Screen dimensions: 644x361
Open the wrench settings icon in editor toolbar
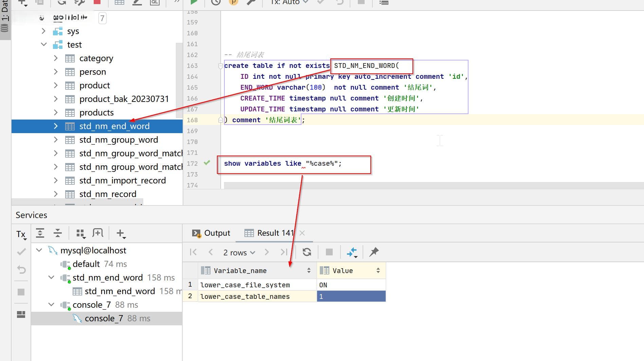[x=251, y=2]
